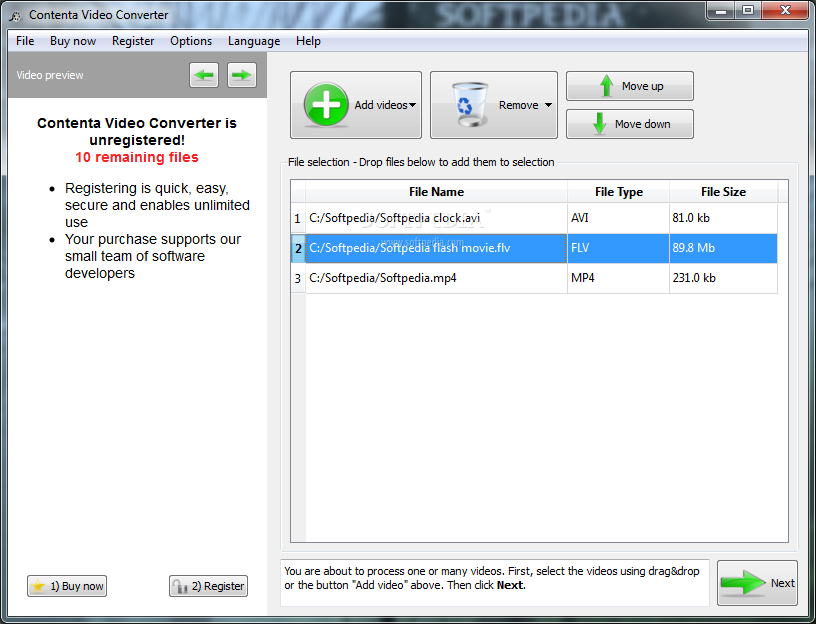
Task: Open the Options menu
Action: tap(191, 41)
